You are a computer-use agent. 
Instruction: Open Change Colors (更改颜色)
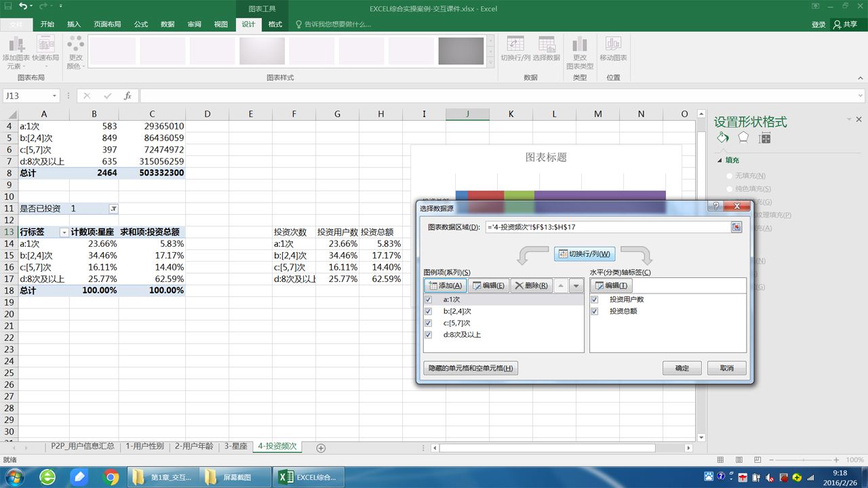point(75,53)
